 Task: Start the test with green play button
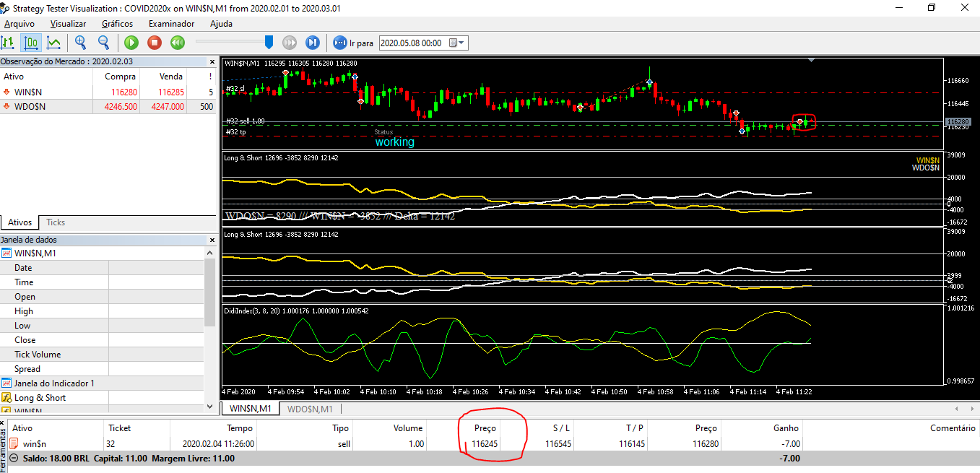tap(131, 43)
